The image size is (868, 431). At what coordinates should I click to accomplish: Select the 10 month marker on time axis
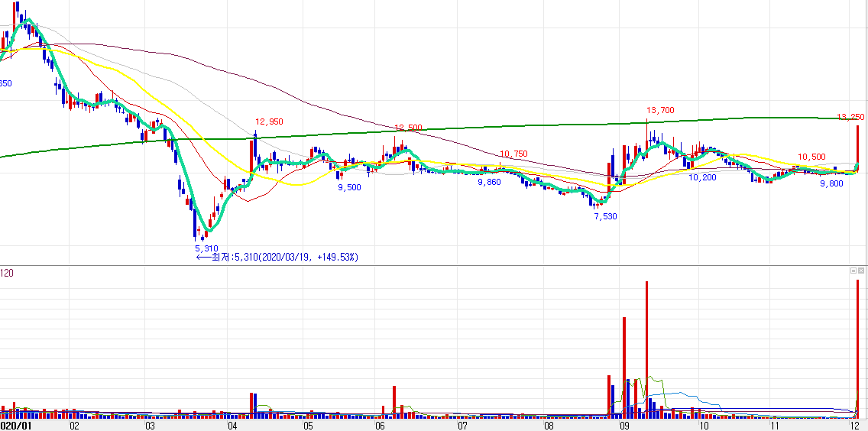point(704,426)
